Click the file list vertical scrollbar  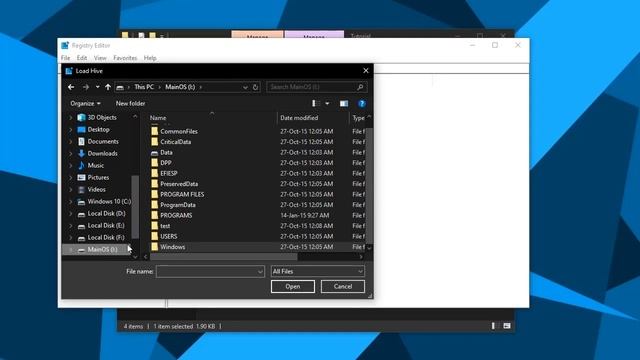click(369, 186)
